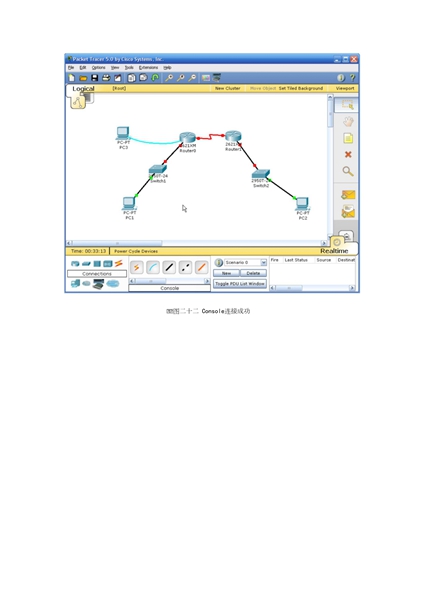Select the Switch2 device in the topology
Viewport: 424px width, 600px height.
pyautogui.click(x=261, y=174)
